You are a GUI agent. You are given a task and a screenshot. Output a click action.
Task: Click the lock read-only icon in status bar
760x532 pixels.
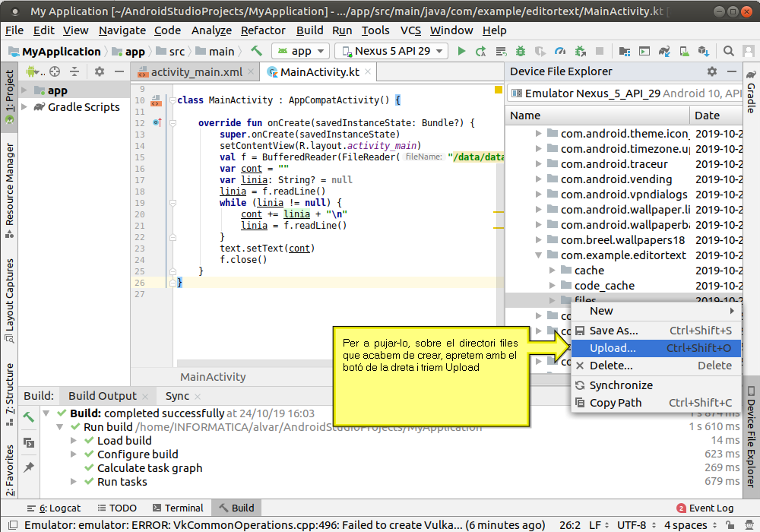pos(730,524)
